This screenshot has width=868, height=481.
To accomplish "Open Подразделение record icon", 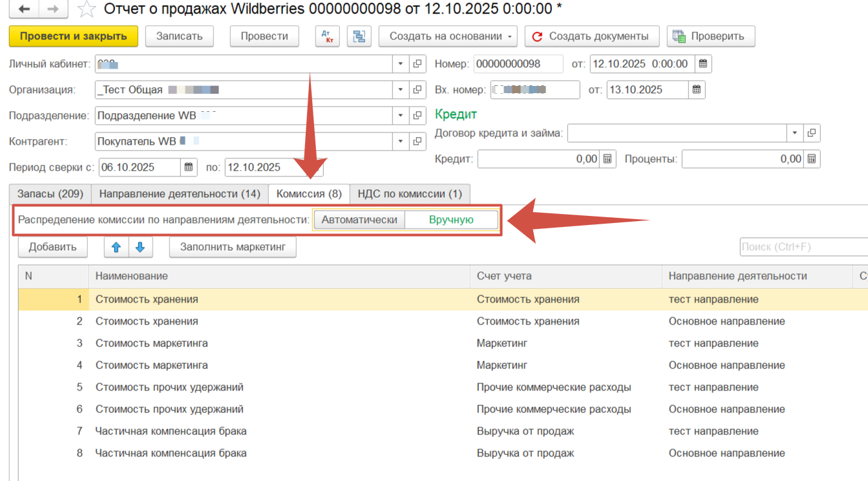I will 418,116.
